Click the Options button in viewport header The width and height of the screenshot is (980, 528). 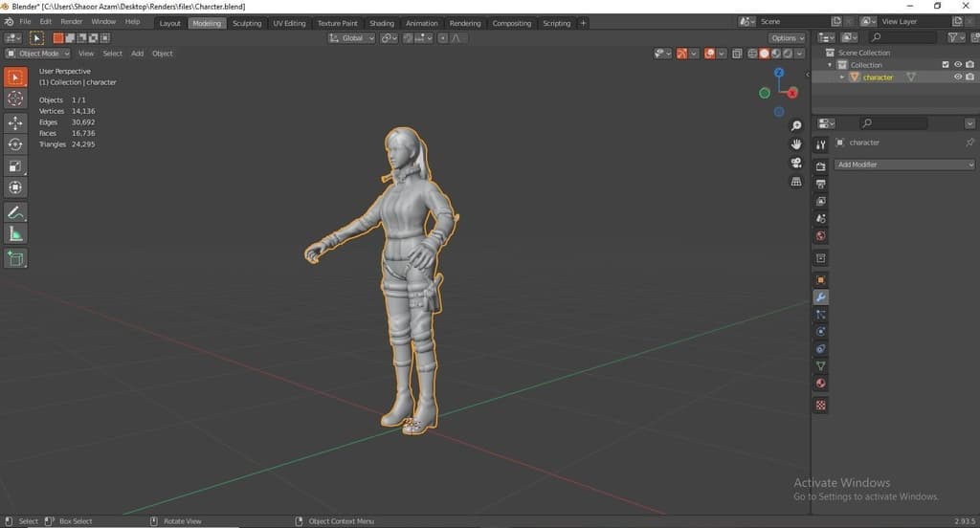pos(786,38)
